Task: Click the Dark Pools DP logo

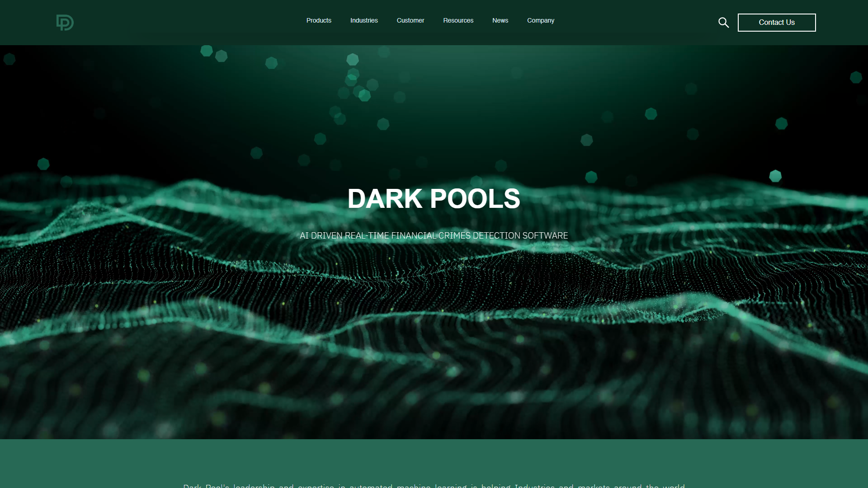Action: (x=65, y=23)
